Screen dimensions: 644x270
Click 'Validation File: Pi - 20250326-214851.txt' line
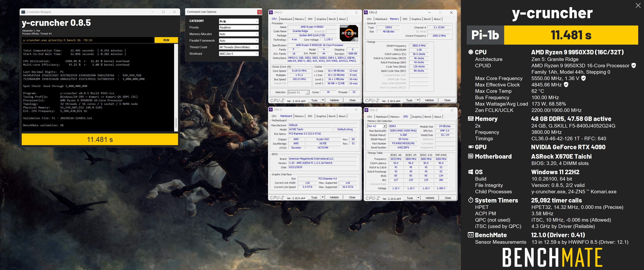[x=57, y=118]
